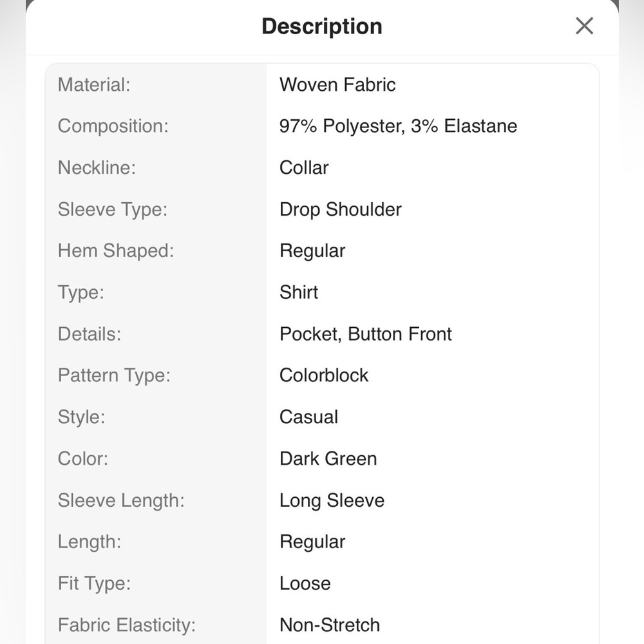The height and width of the screenshot is (644, 644).
Task: Select the Non-Stretch elasticity value
Action: tap(329, 625)
